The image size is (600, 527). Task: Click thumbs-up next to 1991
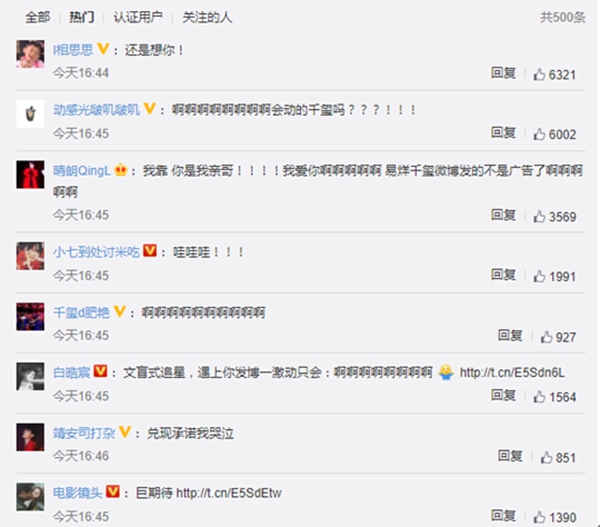(x=540, y=276)
